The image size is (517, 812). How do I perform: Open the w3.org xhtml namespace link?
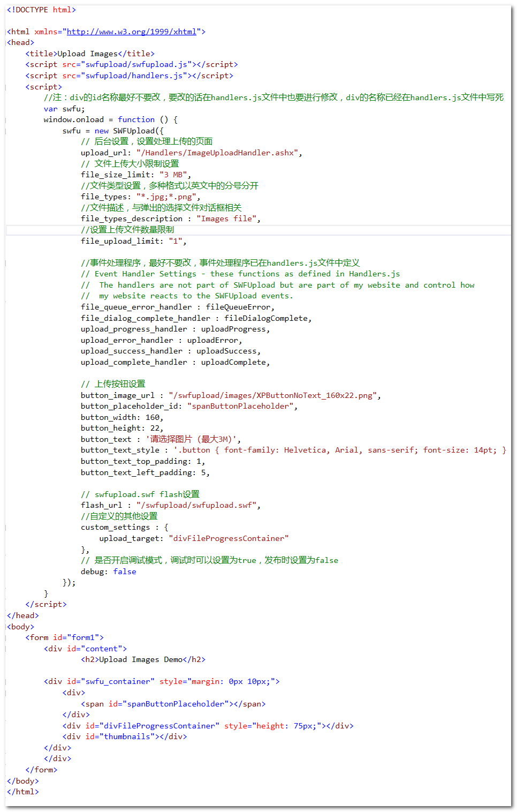click(x=131, y=32)
